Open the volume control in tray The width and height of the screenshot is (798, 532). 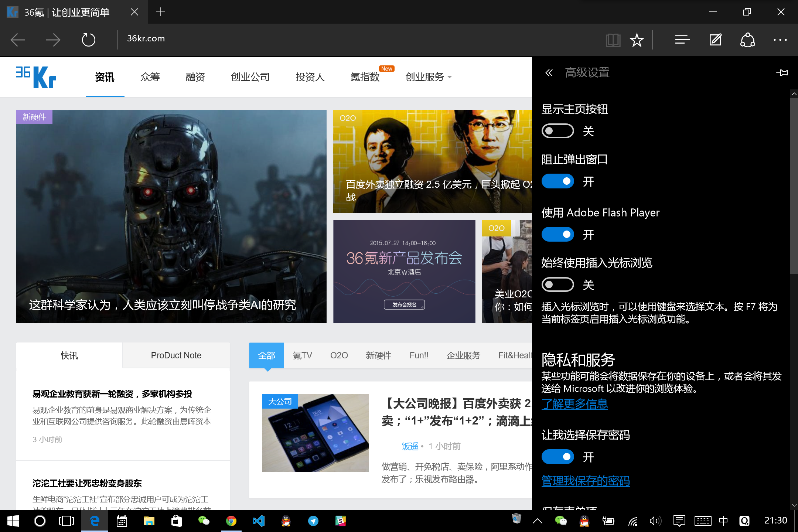tap(655, 521)
